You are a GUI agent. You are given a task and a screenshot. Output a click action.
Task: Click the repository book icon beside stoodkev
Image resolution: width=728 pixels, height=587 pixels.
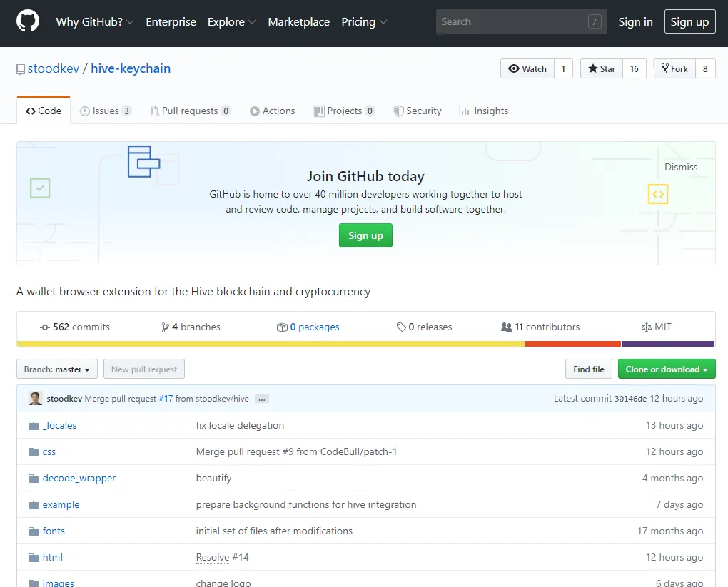(x=21, y=70)
